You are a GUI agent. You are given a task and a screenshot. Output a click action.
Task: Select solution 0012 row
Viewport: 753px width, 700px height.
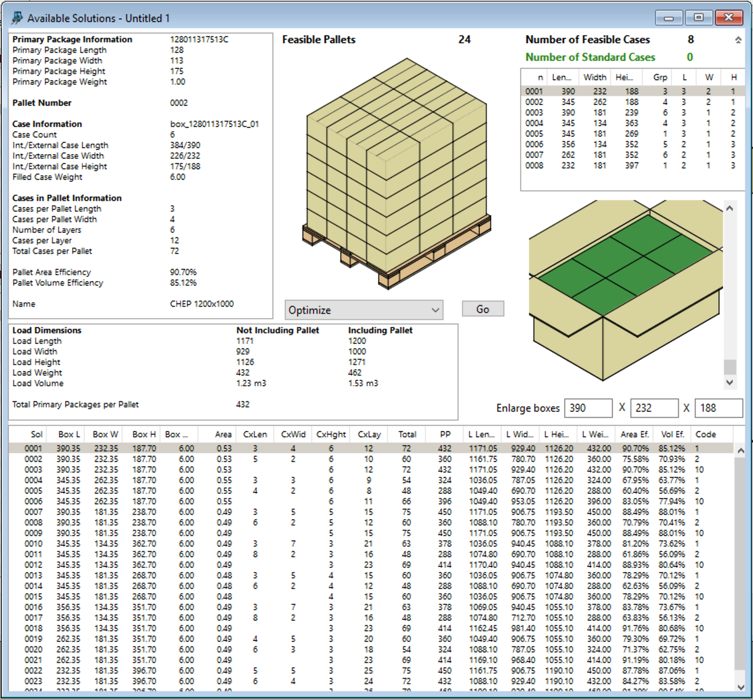[x=371, y=565]
